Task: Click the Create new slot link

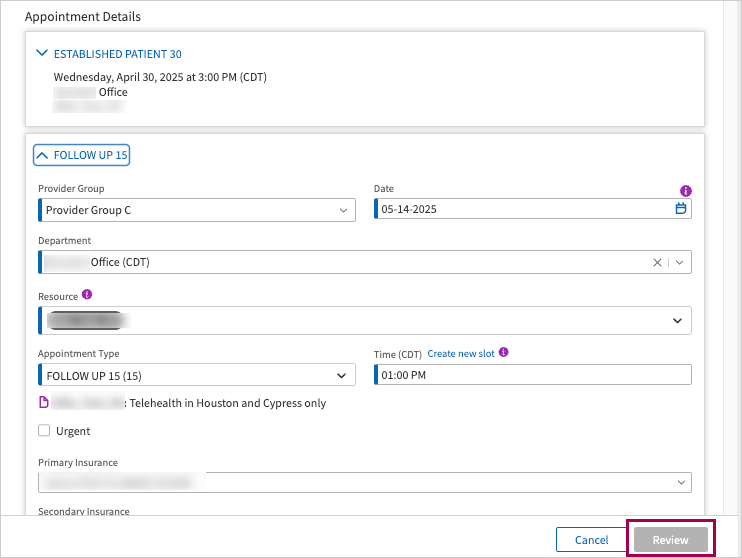Action: [460, 354]
